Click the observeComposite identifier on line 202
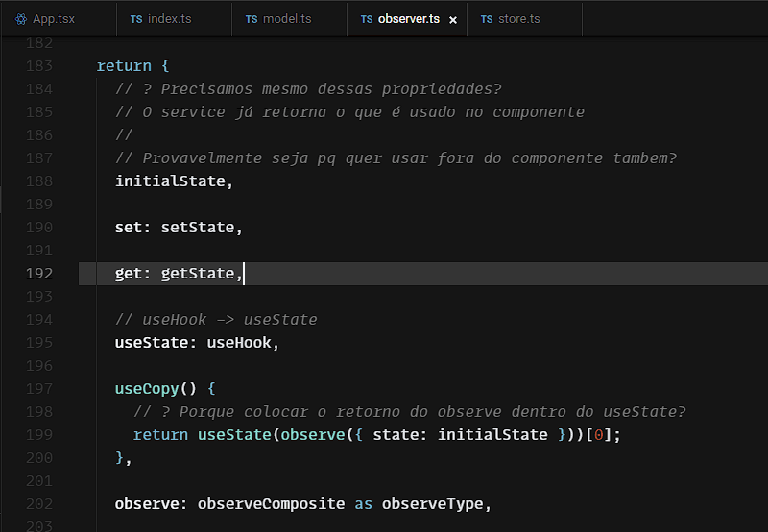 click(x=271, y=504)
